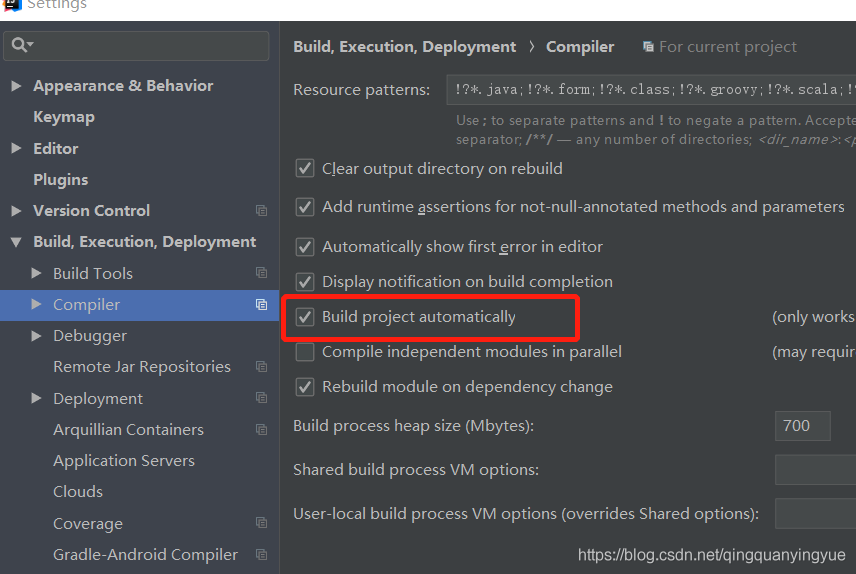Click Build, Execution, Deployment breadcrumb

[x=405, y=47]
